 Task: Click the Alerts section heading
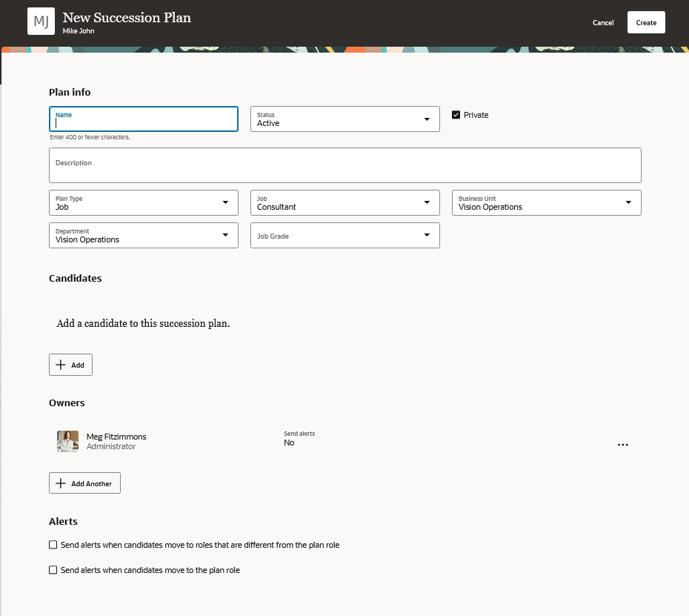(63, 521)
